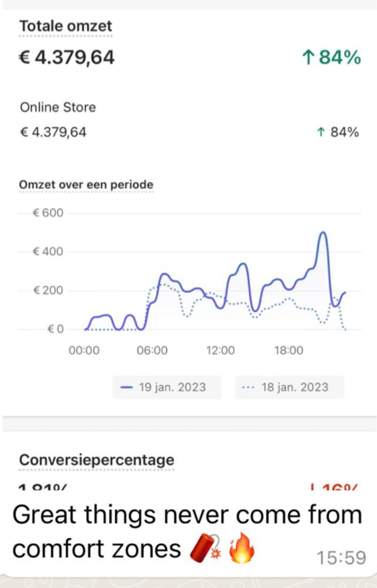The image size is (377, 588).
Task: Click the solid line icon in 19 jan. legend
Action: tap(126, 388)
